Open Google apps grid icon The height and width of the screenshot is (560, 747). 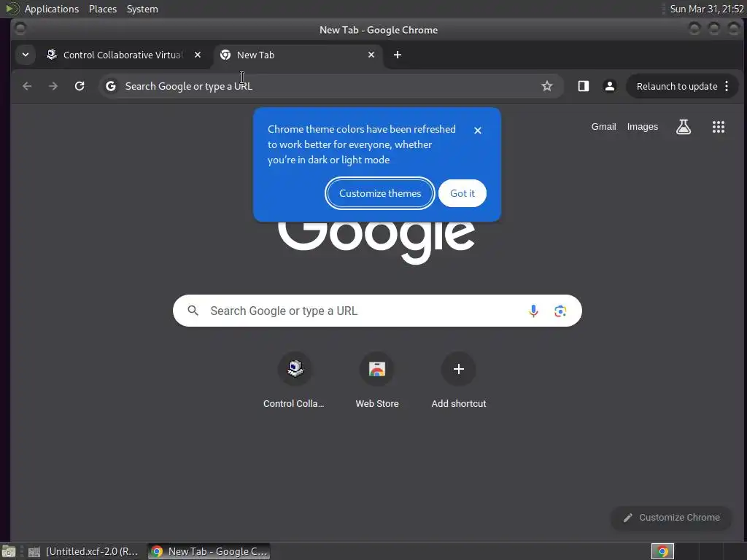(x=719, y=127)
